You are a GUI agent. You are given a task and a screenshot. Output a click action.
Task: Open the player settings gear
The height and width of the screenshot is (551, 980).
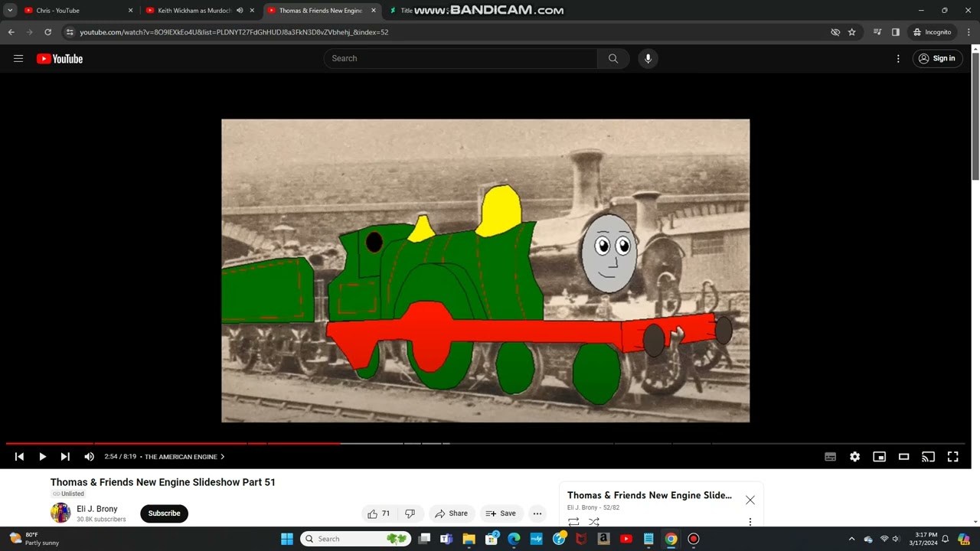pos(854,457)
